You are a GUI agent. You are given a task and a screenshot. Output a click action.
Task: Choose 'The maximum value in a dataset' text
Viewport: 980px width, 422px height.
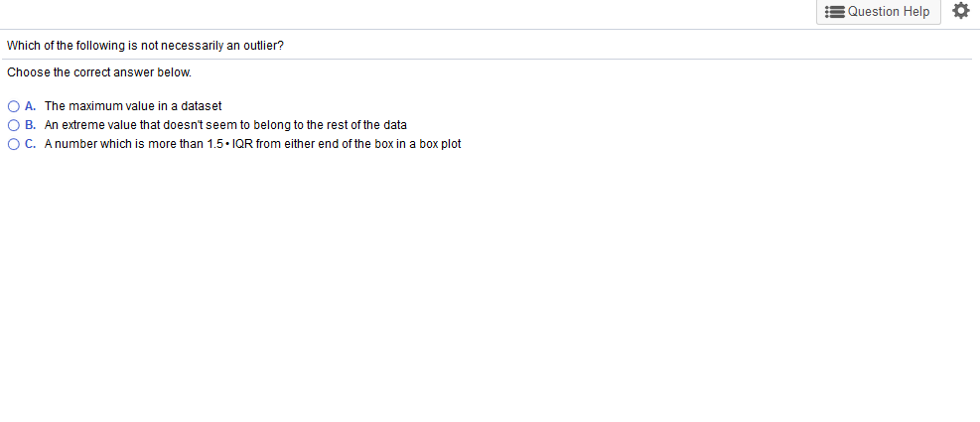[x=133, y=106]
